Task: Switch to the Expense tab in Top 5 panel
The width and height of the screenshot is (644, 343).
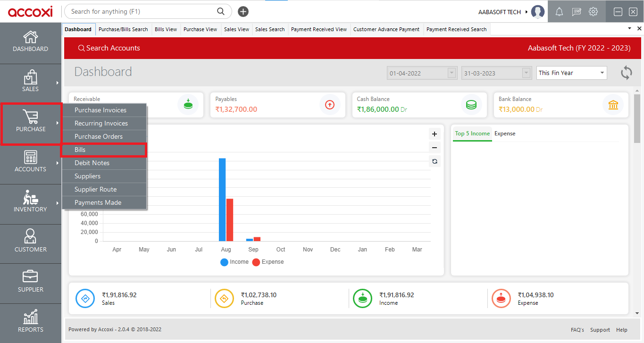Action: click(x=505, y=134)
